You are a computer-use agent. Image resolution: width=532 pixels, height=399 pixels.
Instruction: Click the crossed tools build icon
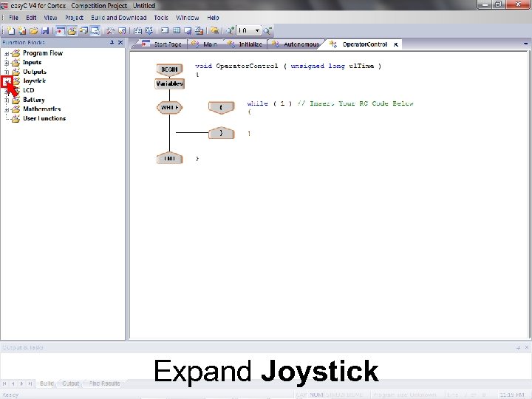(110, 31)
